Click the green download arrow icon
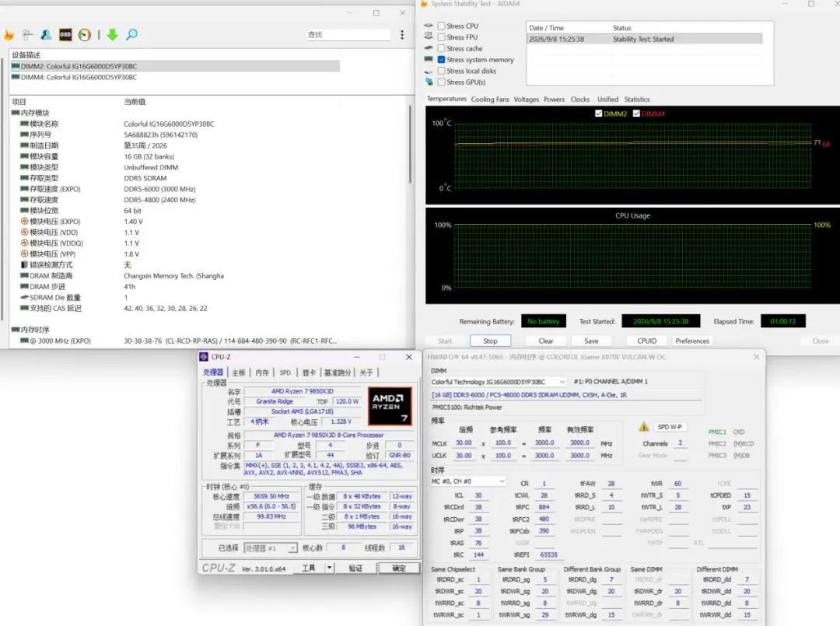The width and height of the screenshot is (840, 626). [112, 35]
